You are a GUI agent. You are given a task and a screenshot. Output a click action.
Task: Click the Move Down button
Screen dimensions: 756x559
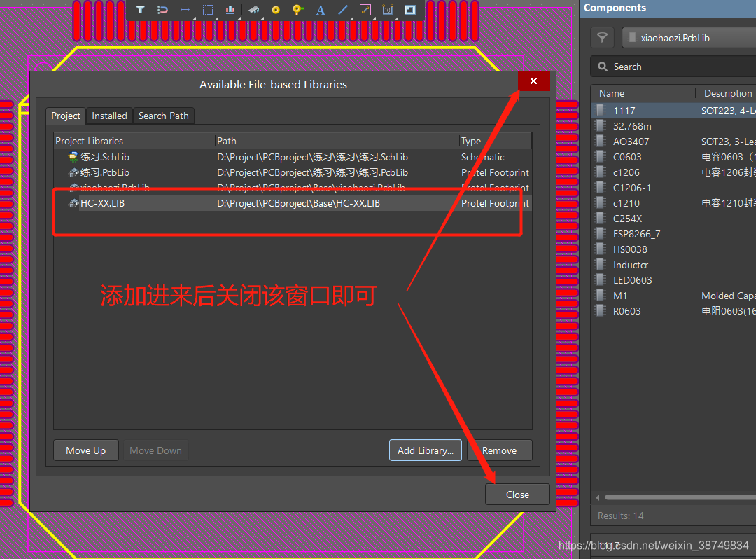pos(155,450)
